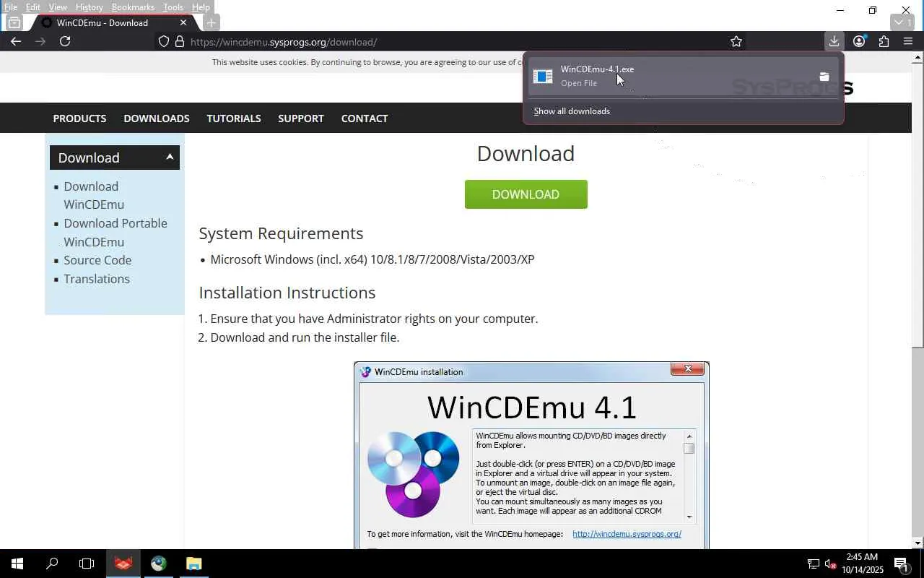Show WinCDEmu-4.1.exe in its folder

pos(824,77)
